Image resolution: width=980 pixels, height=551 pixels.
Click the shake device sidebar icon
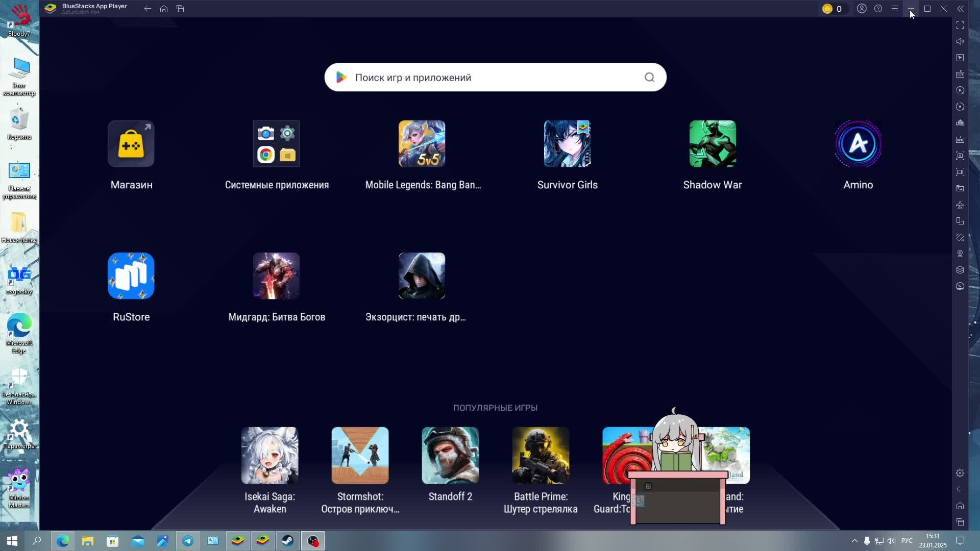point(960,237)
